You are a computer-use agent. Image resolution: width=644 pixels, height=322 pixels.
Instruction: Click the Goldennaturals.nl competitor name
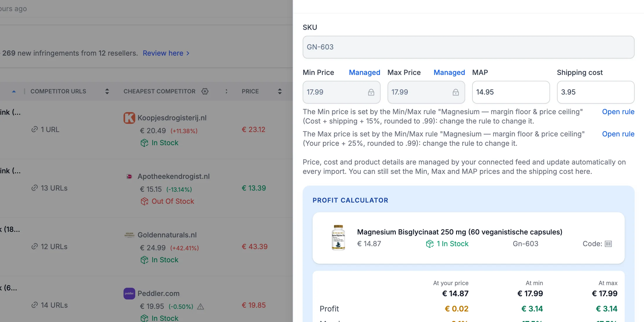pyautogui.click(x=167, y=235)
